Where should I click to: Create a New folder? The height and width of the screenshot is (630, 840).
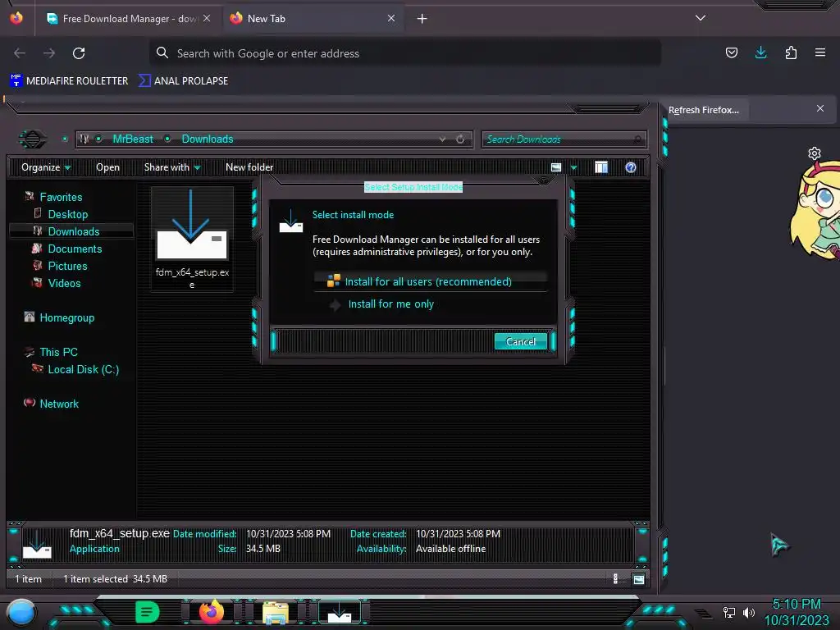(x=249, y=167)
